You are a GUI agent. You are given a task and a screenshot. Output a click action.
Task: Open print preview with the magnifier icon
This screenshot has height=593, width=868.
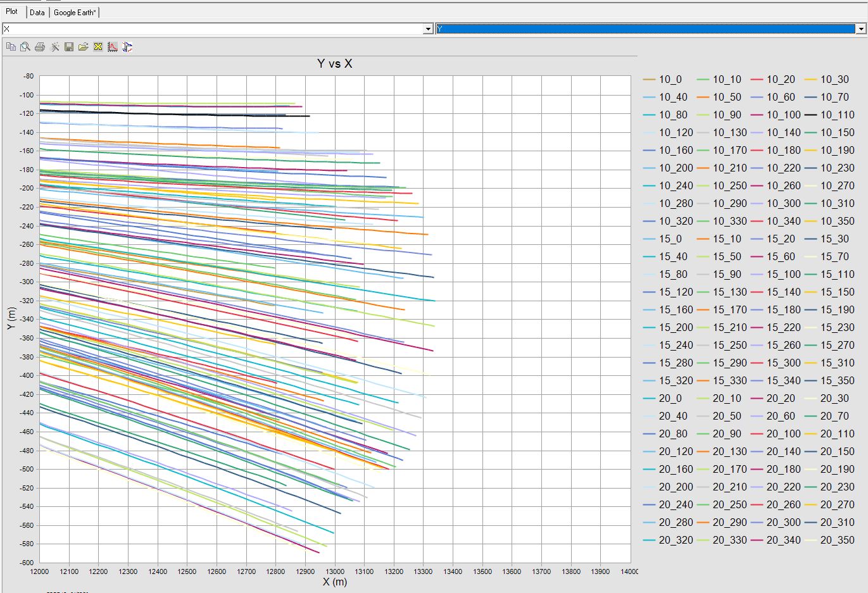tap(25, 47)
